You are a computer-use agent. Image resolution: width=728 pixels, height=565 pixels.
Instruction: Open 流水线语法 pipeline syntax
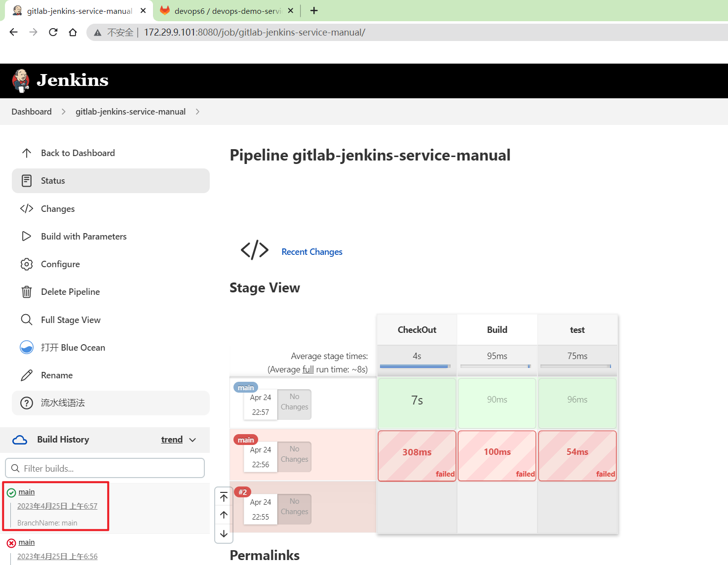click(x=111, y=403)
